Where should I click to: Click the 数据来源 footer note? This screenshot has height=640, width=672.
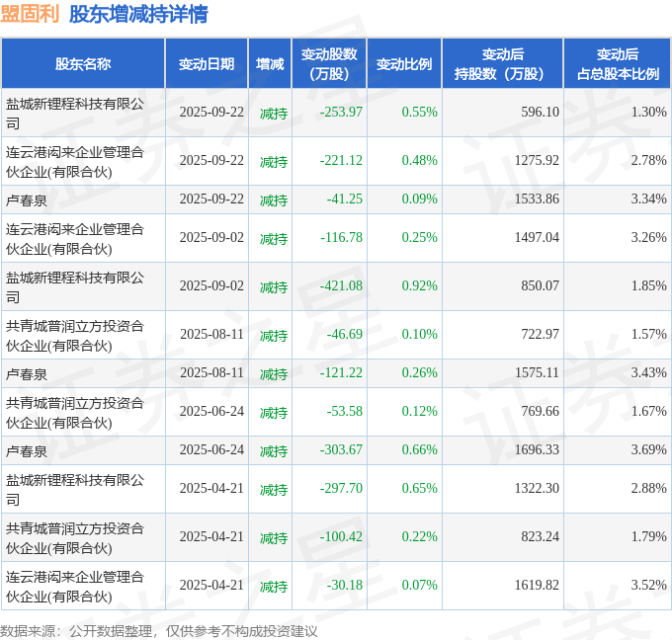(x=159, y=630)
